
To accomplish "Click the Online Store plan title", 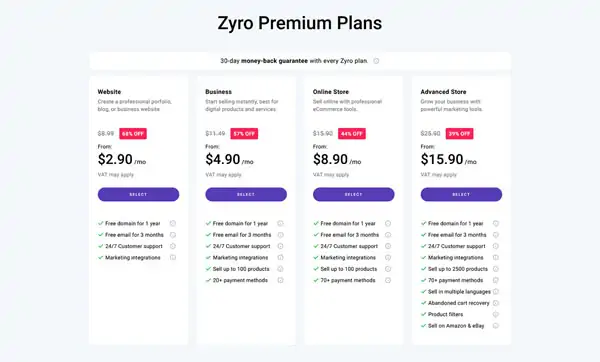I will click(x=331, y=92).
